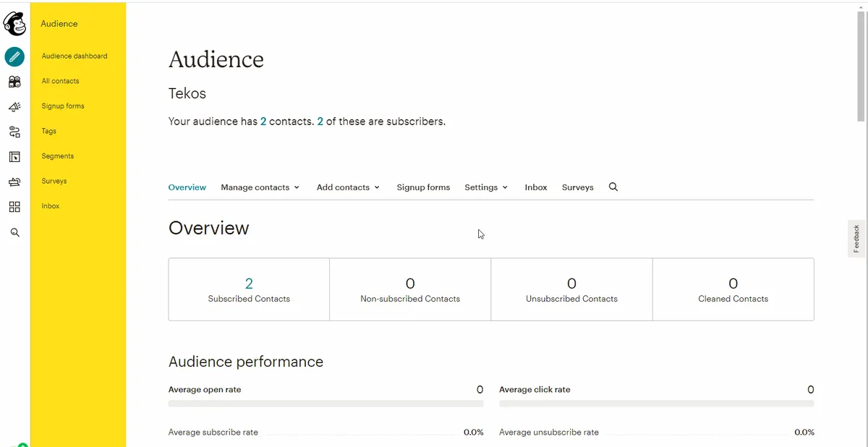Select the Create pencil icon
The width and height of the screenshot is (868, 447).
[14, 56]
